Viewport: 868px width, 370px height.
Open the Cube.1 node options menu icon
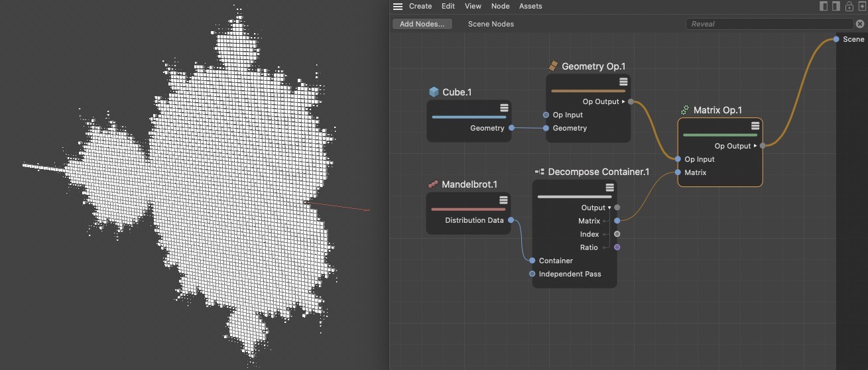[504, 108]
